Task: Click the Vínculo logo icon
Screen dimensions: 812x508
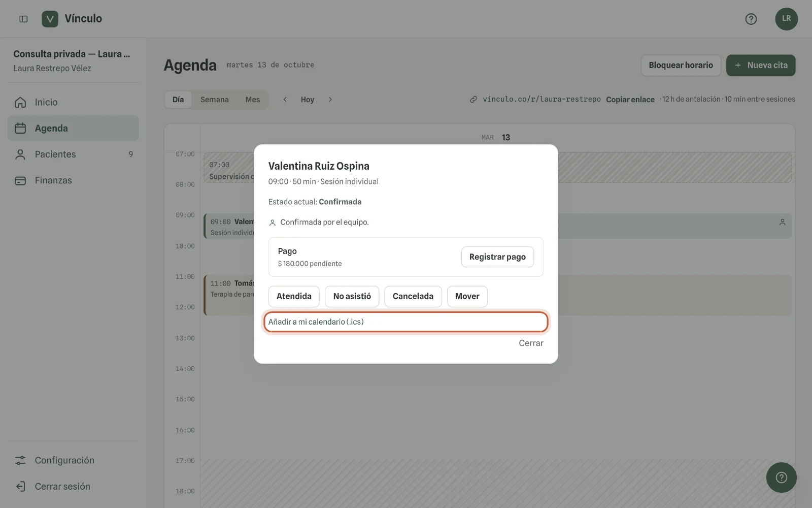Action: coord(50,19)
